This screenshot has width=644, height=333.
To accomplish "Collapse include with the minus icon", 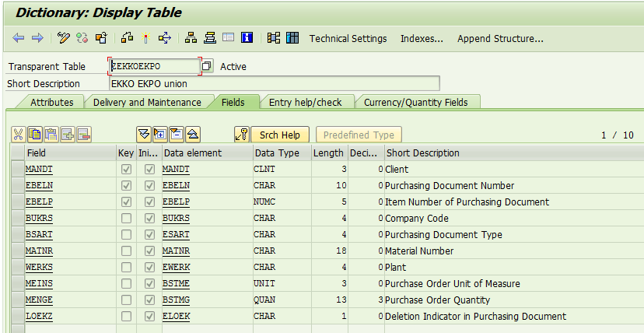I will (x=177, y=135).
